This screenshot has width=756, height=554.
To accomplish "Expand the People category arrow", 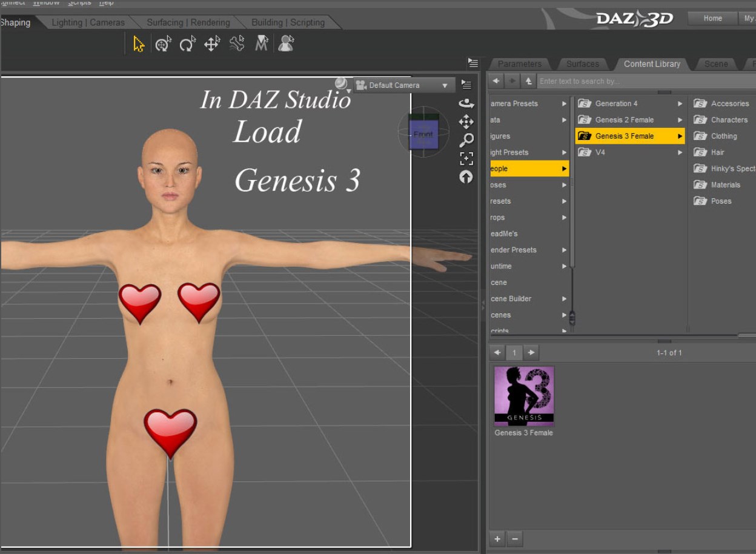I will coord(564,169).
